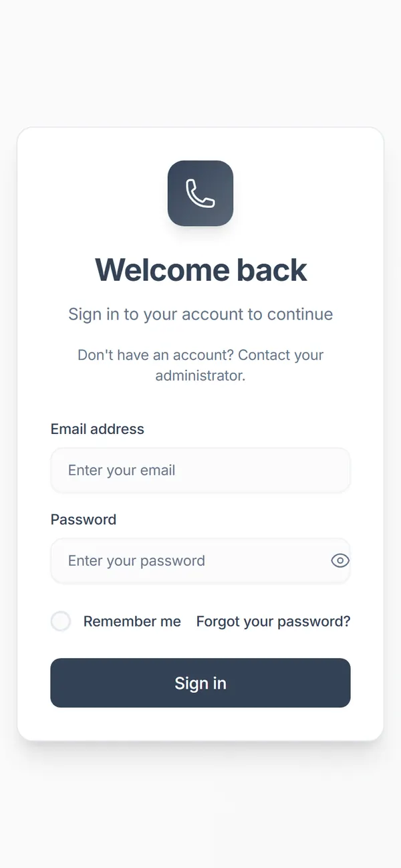This screenshot has width=401, height=868.
Task: Click the Sign in button
Action: 200,683
